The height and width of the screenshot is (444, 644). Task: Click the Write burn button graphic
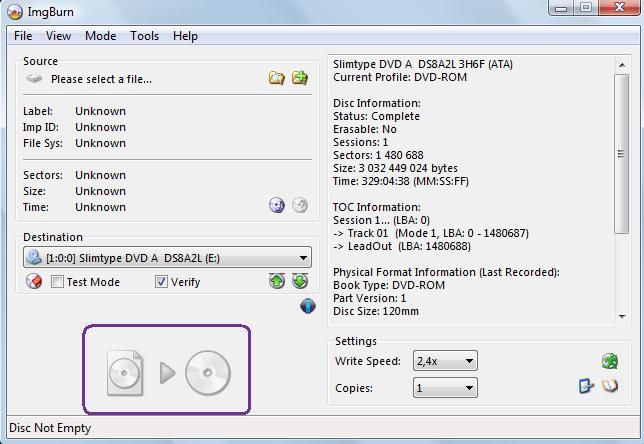167,373
